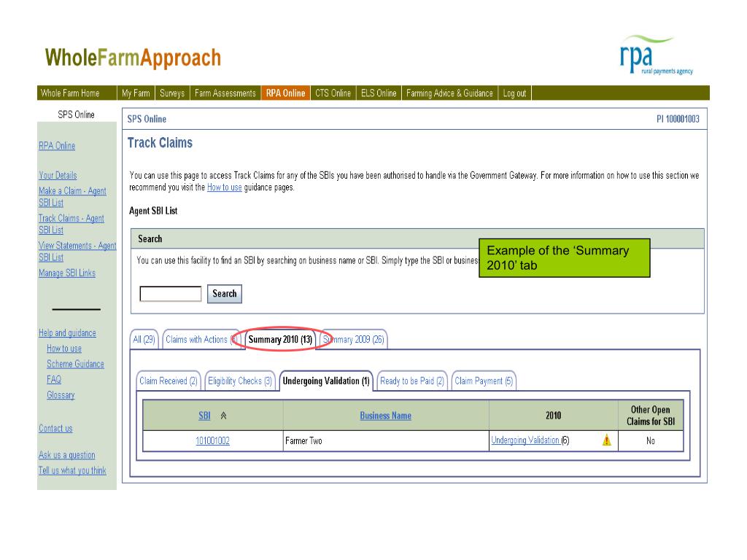Switch to the All (29) tab

(x=144, y=340)
